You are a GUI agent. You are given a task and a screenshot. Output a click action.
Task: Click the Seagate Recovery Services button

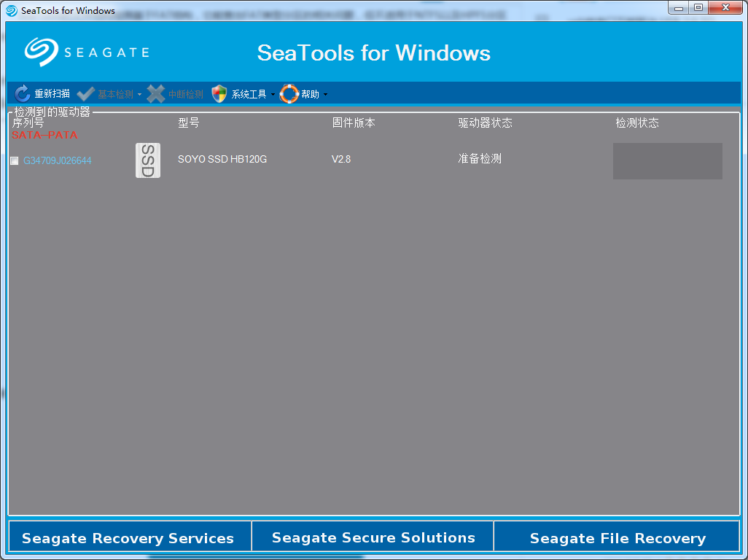tap(128, 537)
